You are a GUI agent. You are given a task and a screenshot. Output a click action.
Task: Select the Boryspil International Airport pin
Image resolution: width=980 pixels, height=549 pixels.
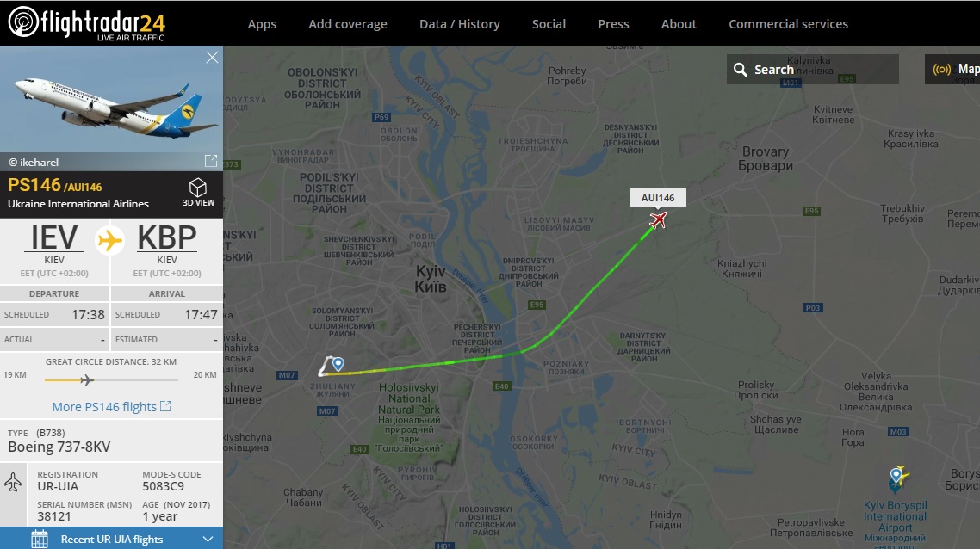[x=896, y=476]
